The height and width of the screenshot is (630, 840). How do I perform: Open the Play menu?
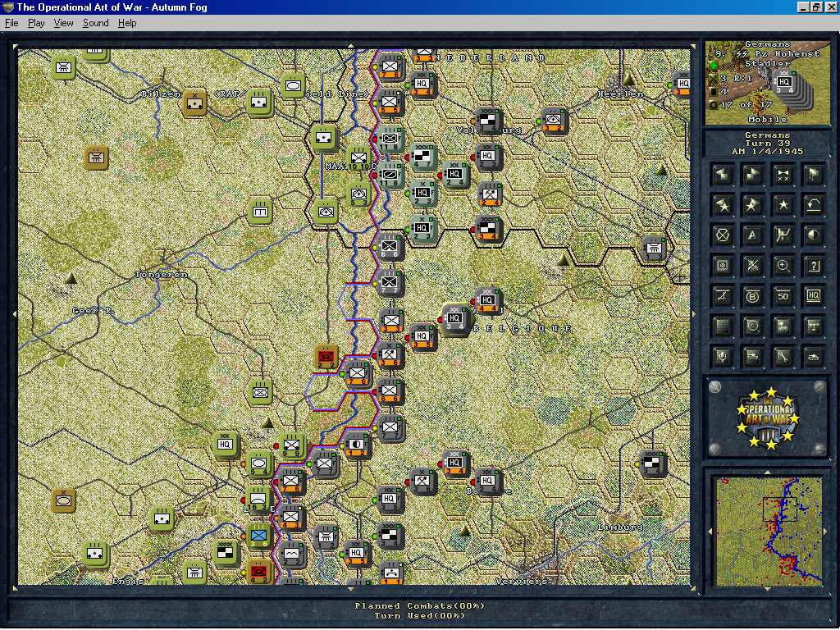[36, 23]
